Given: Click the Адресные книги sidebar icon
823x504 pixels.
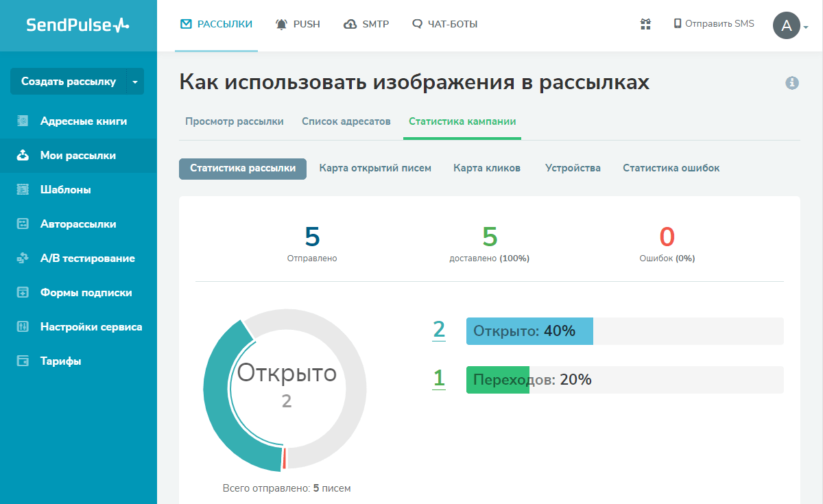Looking at the screenshot, I should pos(23,121).
